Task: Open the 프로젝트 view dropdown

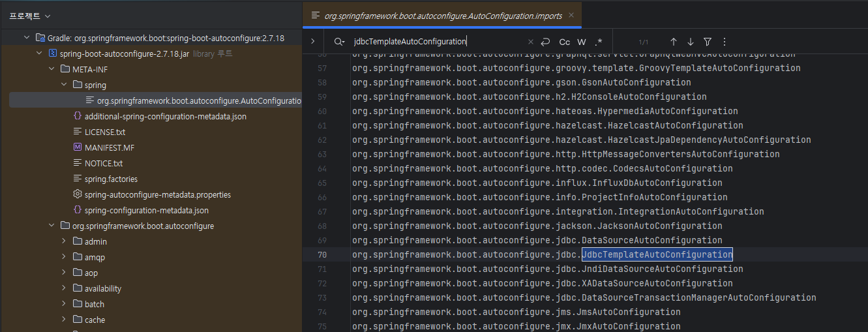Action: click(x=30, y=16)
